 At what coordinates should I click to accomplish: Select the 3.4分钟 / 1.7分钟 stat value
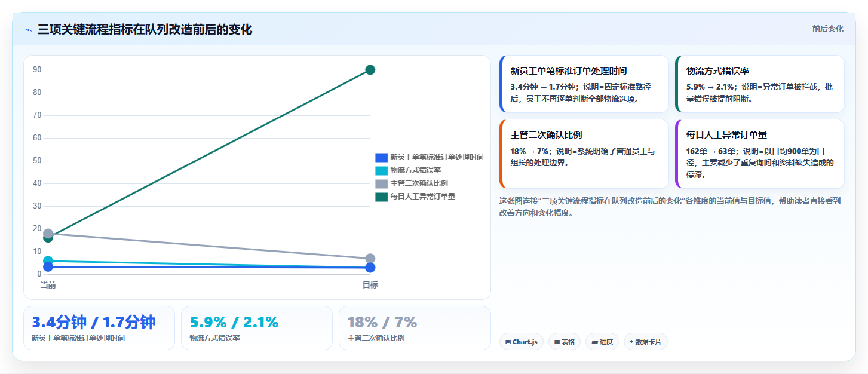pos(93,323)
